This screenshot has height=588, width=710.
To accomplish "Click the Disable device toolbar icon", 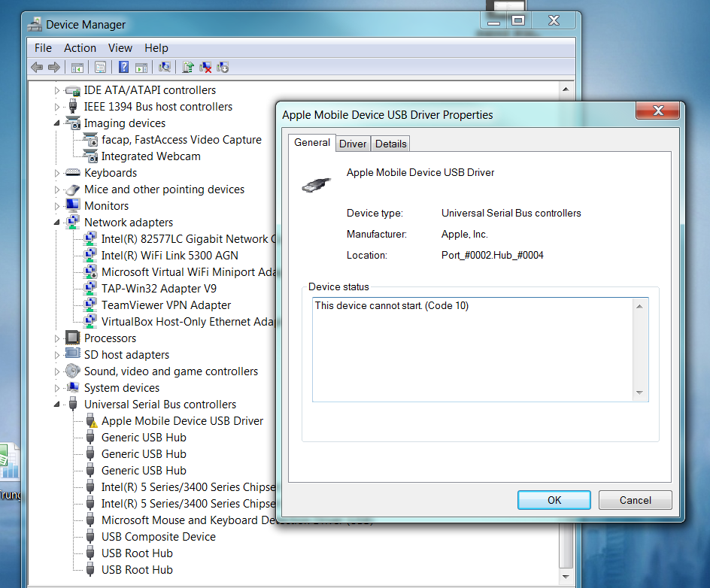I will pyautogui.click(x=223, y=67).
